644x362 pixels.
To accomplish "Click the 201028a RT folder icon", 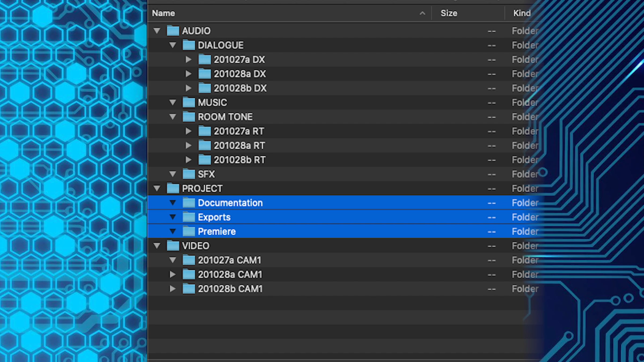I will point(204,145).
